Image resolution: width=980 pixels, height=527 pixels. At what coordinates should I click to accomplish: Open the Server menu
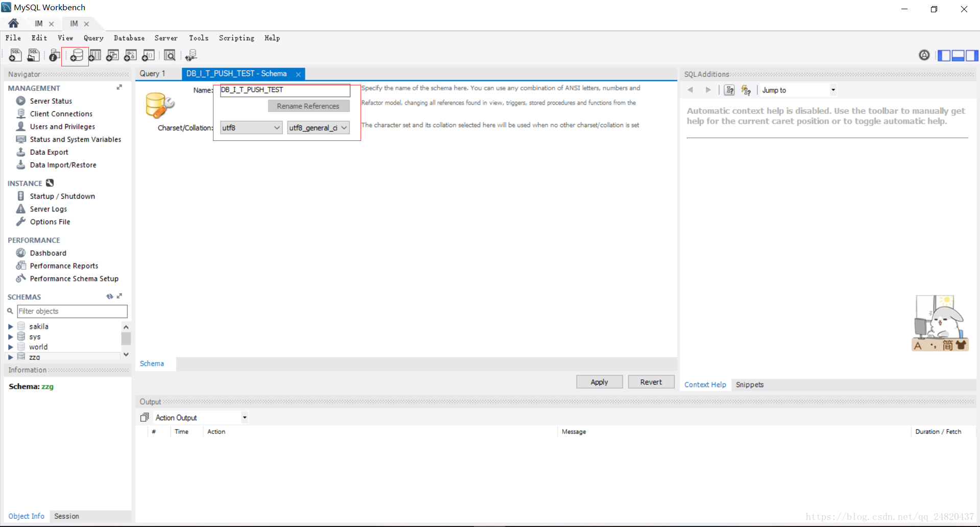coord(166,38)
